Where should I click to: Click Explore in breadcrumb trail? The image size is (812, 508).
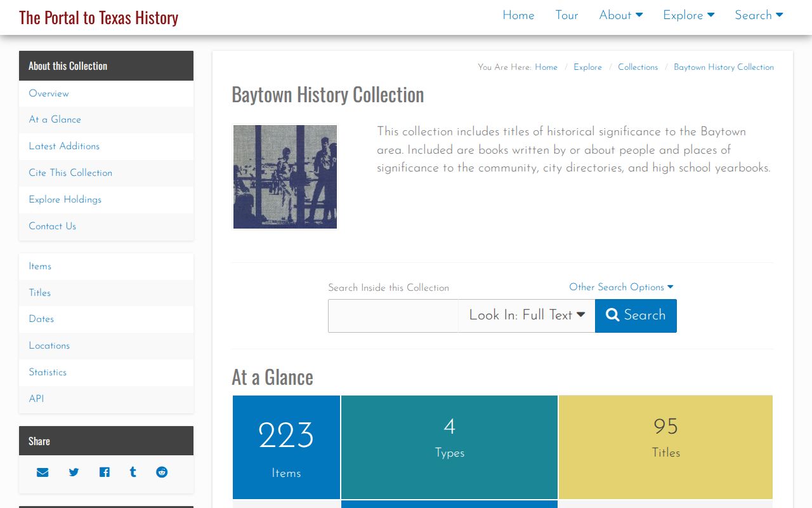tap(587, 67)
